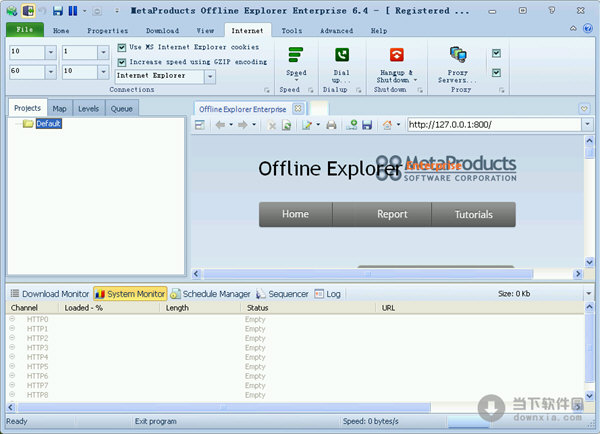The image size is (600, 434).
Task: Expand the Hangup & Shutdown arrow
Action: [x=415, y=80]
